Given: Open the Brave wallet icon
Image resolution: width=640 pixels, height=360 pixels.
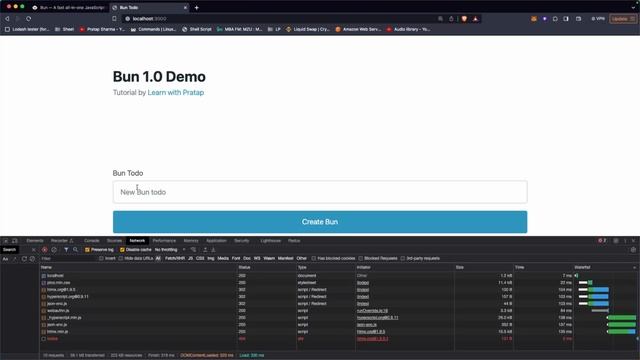Looking at the screenshot, I should coord(578,19).
